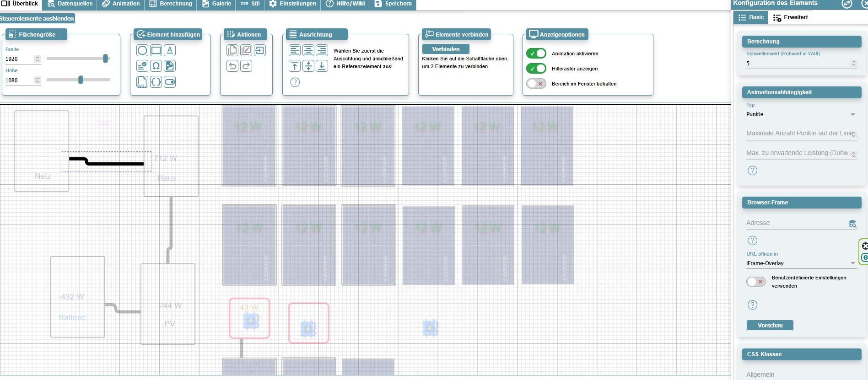Turn off 'Hilferaster anzeigen' toggle
868x380 pixels.
[x=536, y=69]
